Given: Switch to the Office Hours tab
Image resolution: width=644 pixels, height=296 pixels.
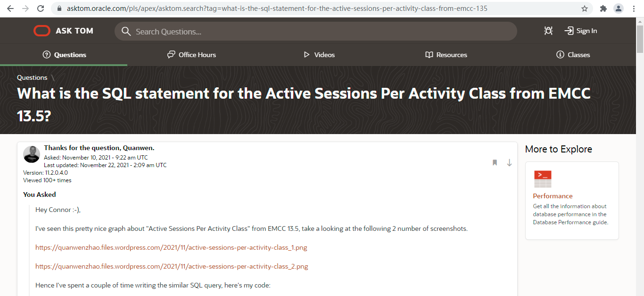Looking at the screenshot, I should pos(191,55).
